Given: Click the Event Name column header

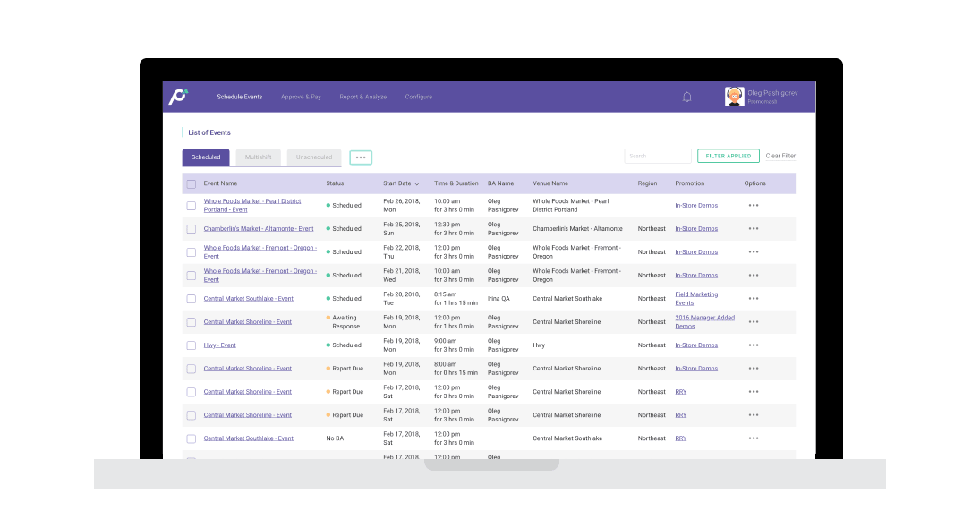Looking at the screenshot, I should [x=220, y=183].
